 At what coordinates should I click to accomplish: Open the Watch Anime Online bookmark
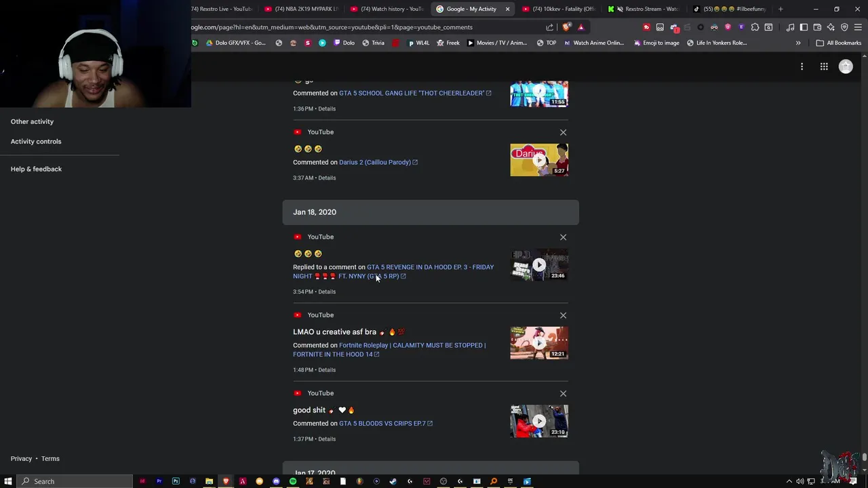pos(594,43)
